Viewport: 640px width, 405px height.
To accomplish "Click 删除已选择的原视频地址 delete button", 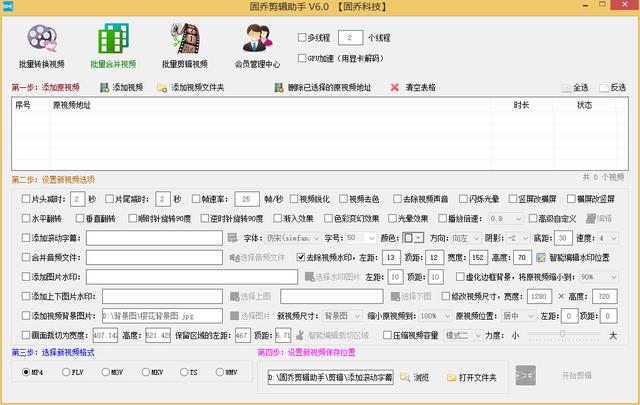I will (281, 88).
